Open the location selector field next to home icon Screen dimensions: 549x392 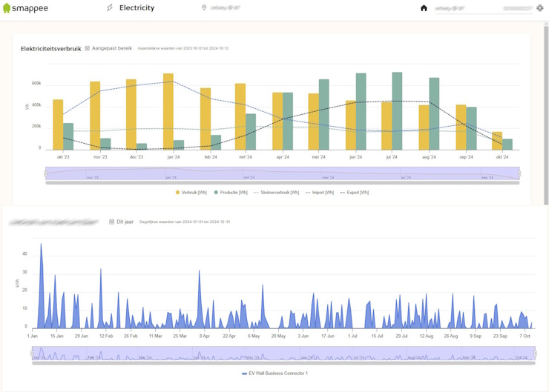484,8
